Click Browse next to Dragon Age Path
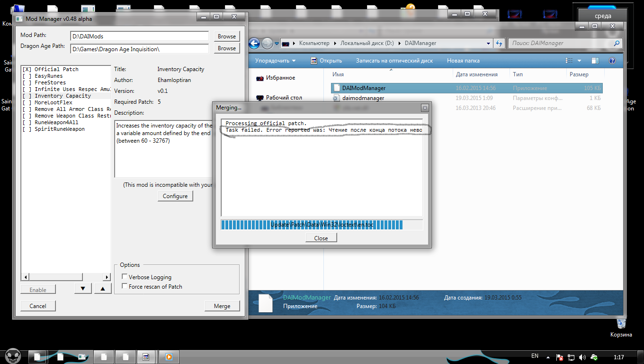 (x=227, y=48)
